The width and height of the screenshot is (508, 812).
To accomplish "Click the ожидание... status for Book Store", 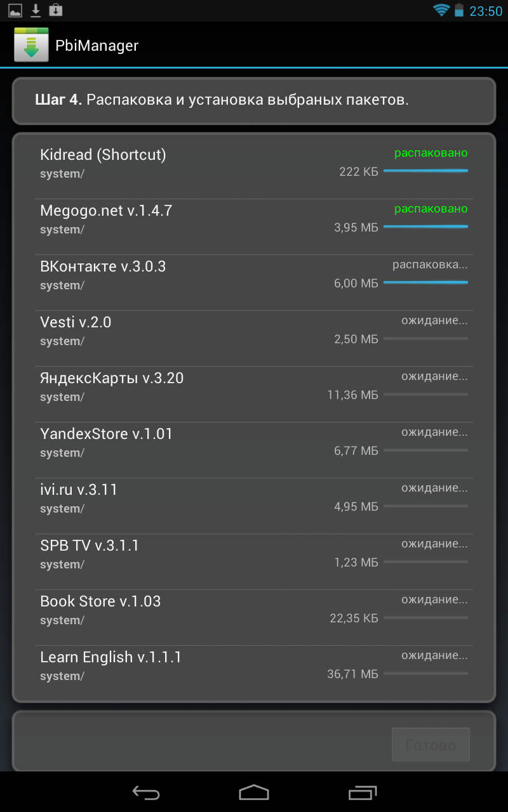I will 434,599.
